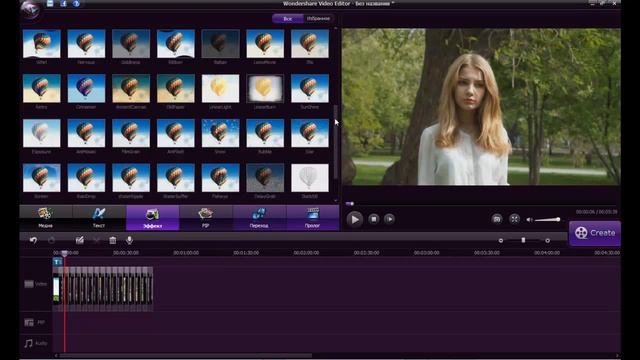Stop the preview playback
The width and height of the screenshot is (640, 360).
373,219
